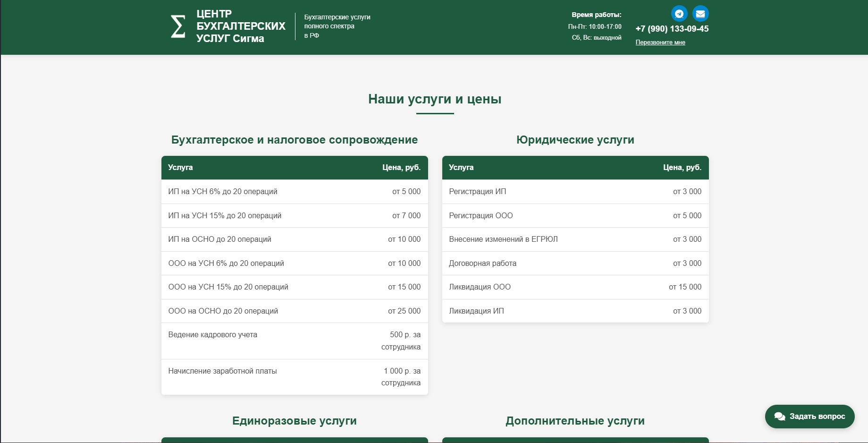Click the Регистрация ООО service
The height and width of the screenshot is (443, 868).
[x=481, y=216]
